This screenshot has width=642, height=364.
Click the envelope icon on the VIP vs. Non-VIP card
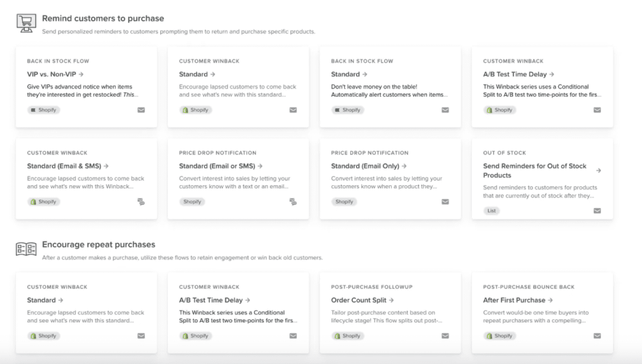(x=141, y=110)
